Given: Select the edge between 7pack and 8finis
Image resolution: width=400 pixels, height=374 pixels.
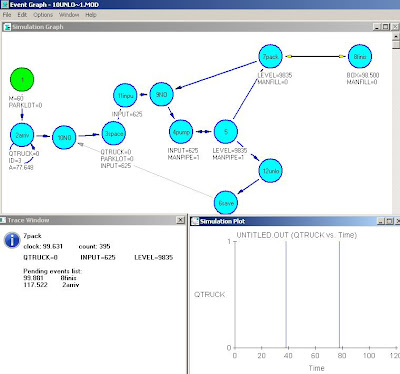Looking at the screenshot, I should pos(315,56).
